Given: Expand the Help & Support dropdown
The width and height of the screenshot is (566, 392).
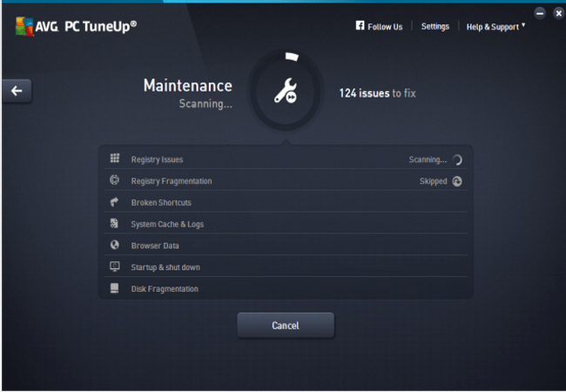Looking at the screenshot, I should click(495, 27).
